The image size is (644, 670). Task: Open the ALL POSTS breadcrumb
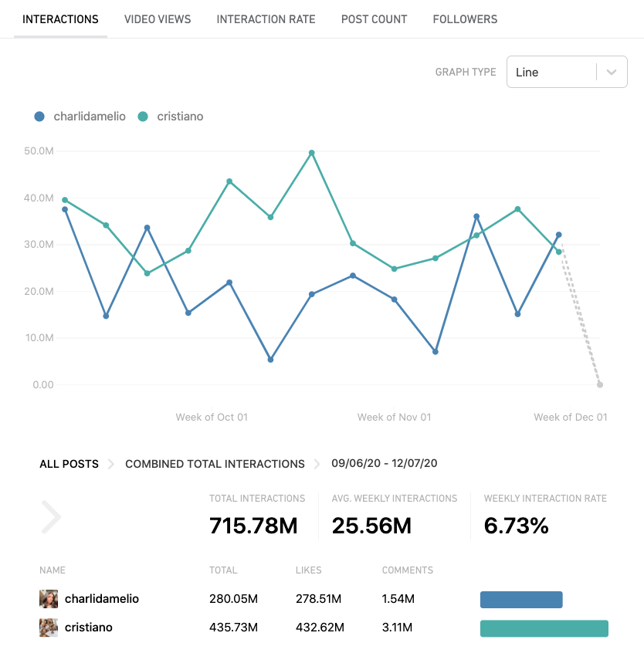69,464
